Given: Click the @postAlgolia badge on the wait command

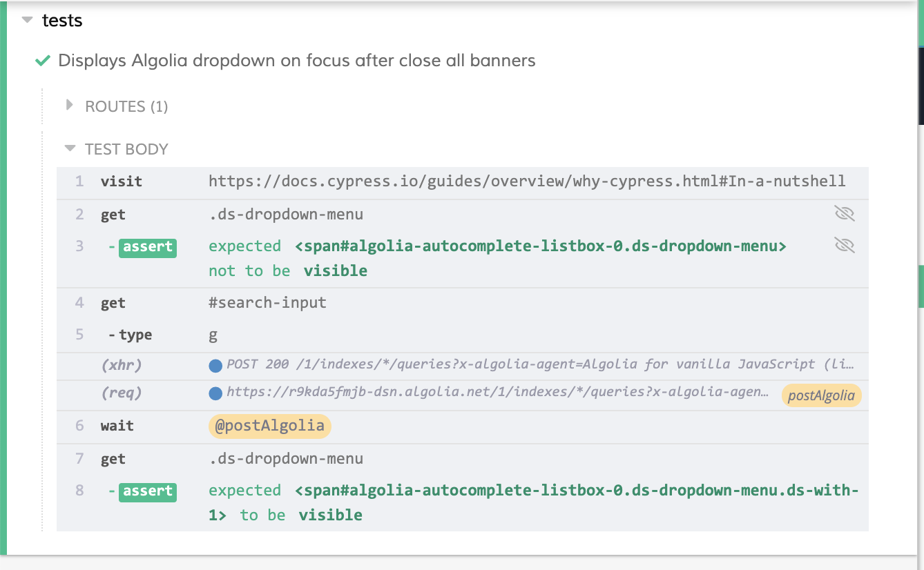Looking at the screenshot, I should [x=269, y=426].
